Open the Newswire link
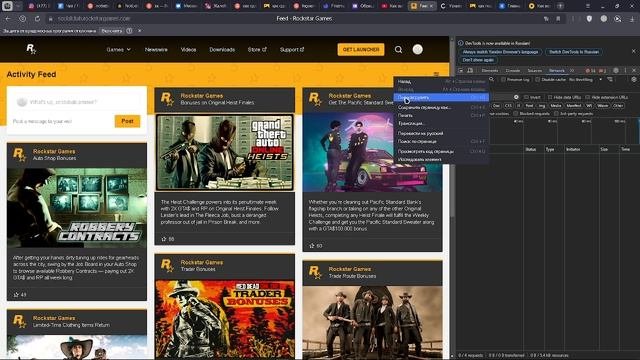 click(156, 49)
